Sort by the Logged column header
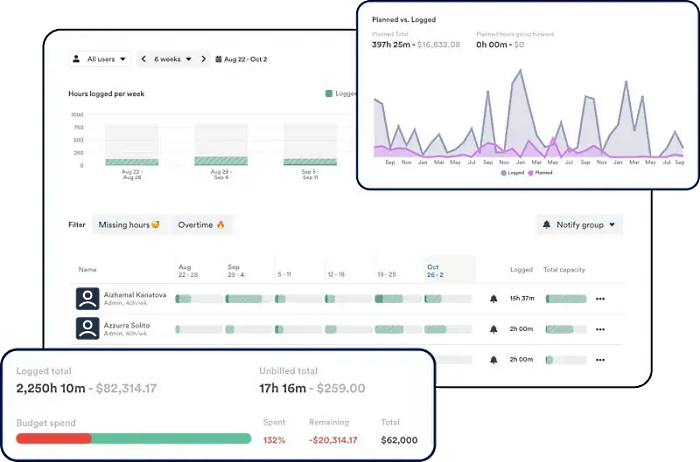Image resolution: width=700 pixels, height=462 pixels. [521, 270]
